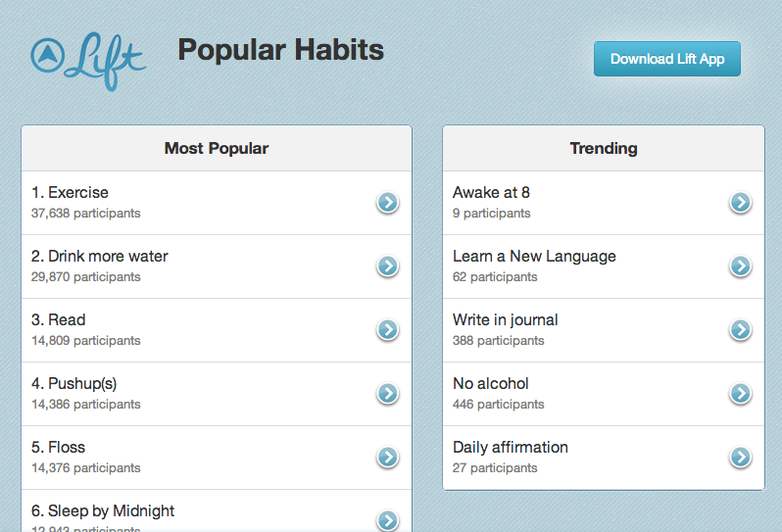Open Learn a New Language arrow icon

tap(741, 266)
